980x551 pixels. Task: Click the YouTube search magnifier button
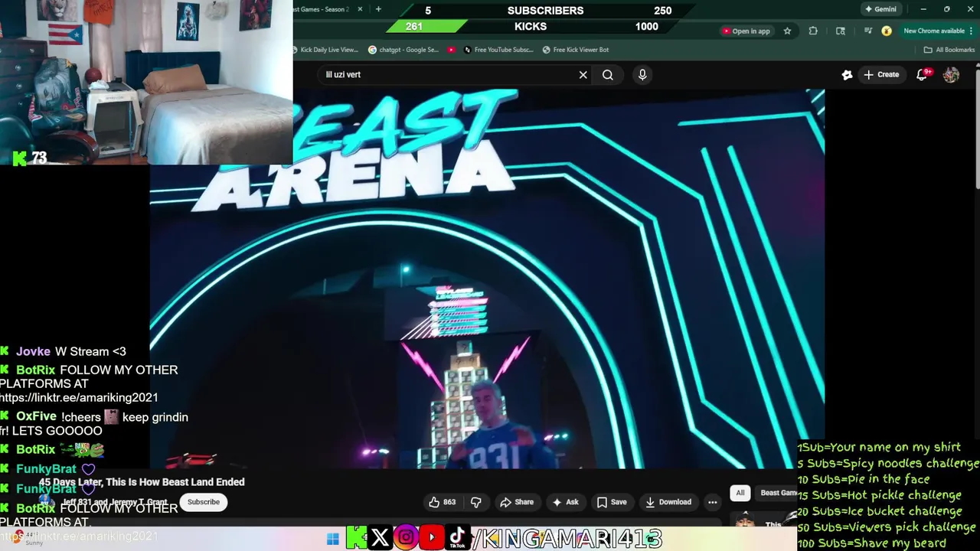(608, 75)
